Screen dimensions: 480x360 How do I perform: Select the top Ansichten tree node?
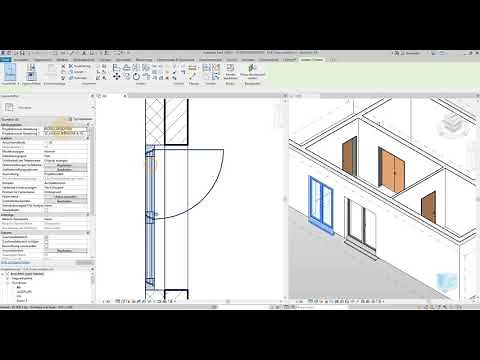27,274
